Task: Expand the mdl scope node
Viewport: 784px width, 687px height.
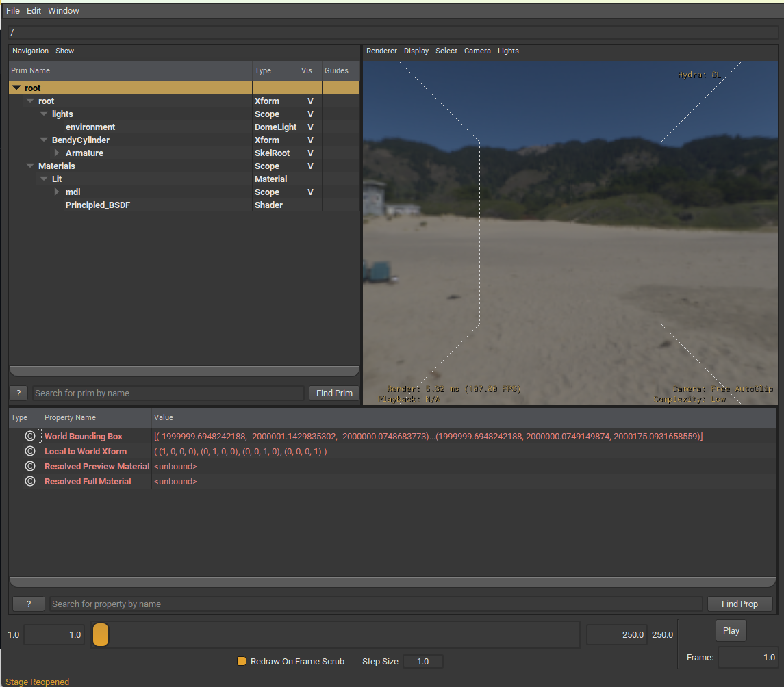Action: 56,192
